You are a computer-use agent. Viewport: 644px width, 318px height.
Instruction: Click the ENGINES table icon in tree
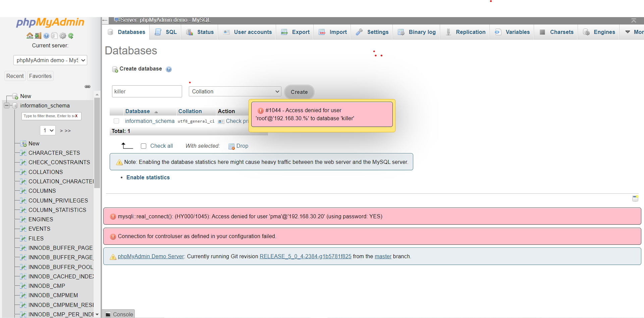(23, 219)
